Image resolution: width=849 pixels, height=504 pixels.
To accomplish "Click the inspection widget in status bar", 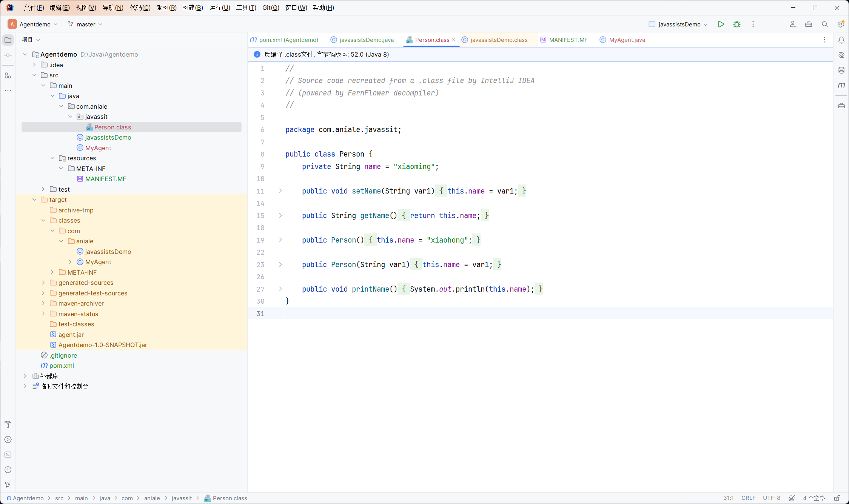I will 792,498.
